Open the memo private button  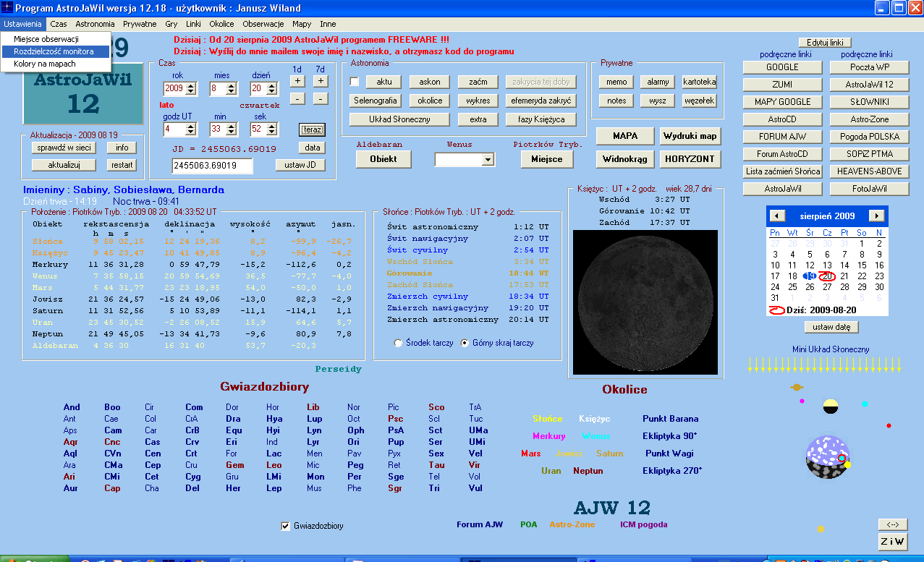(616, 82)
